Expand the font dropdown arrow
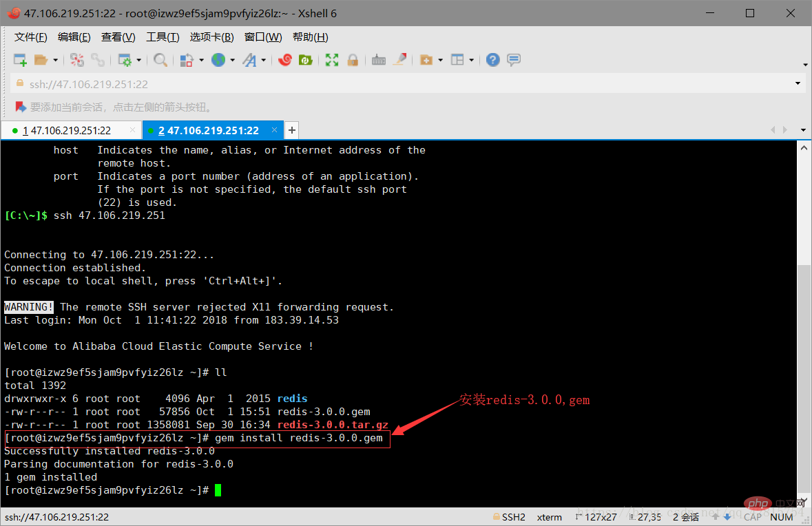This screenshot has width=812, height=526. 264,60
